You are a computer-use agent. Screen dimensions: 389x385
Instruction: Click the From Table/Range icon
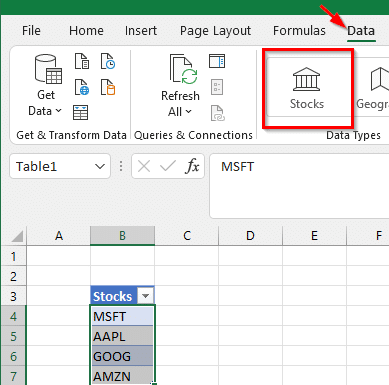pos(81,113)
